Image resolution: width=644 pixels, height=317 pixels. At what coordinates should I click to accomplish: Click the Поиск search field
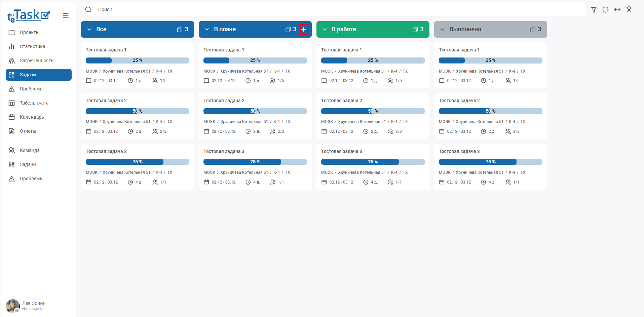(x=336, y=10)
